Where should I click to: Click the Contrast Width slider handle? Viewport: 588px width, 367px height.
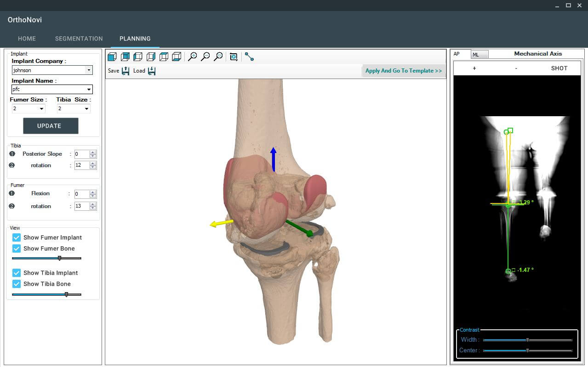(x=527, y=340)
